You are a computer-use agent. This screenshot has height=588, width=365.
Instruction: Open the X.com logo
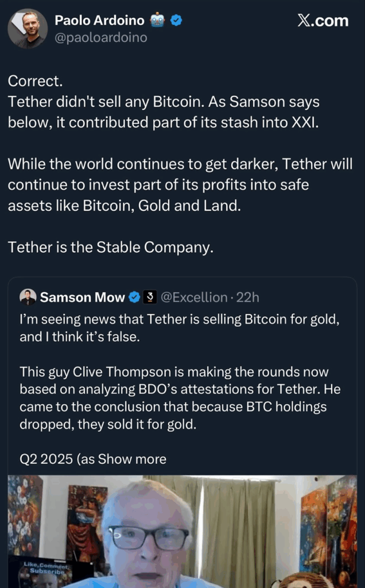click(x=323, y=21)
